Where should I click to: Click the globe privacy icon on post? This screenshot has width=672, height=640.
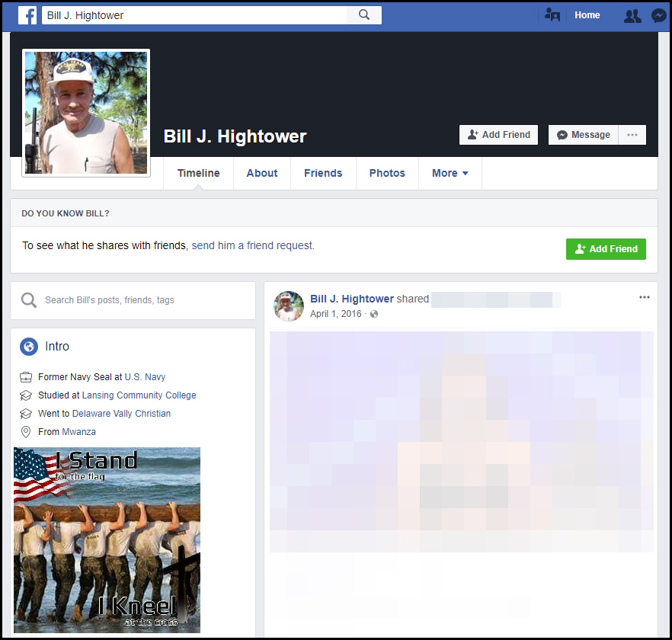[x=374, y=314]
